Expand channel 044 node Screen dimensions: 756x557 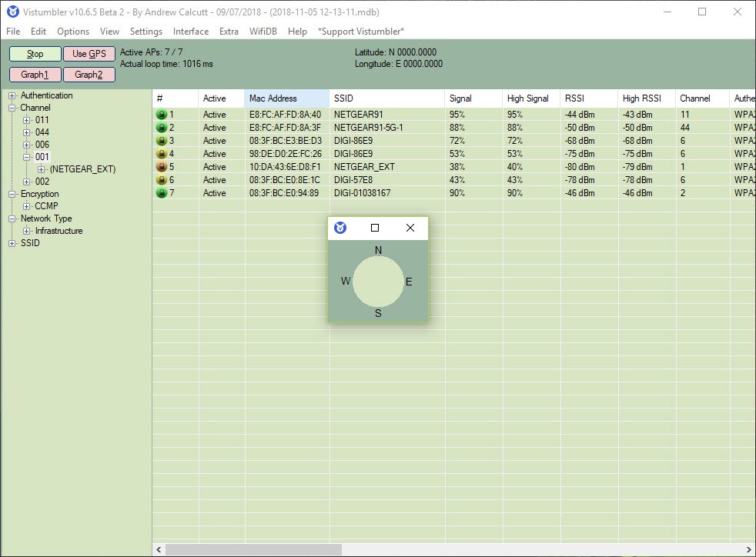[x=26, y=132]
